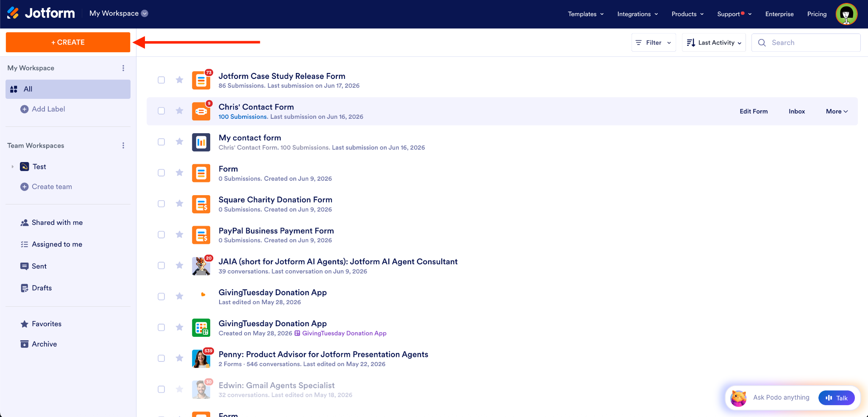Click the Edwin agent avatar
The width and height of the screenshot is (868, 417).
click(201, 389)
